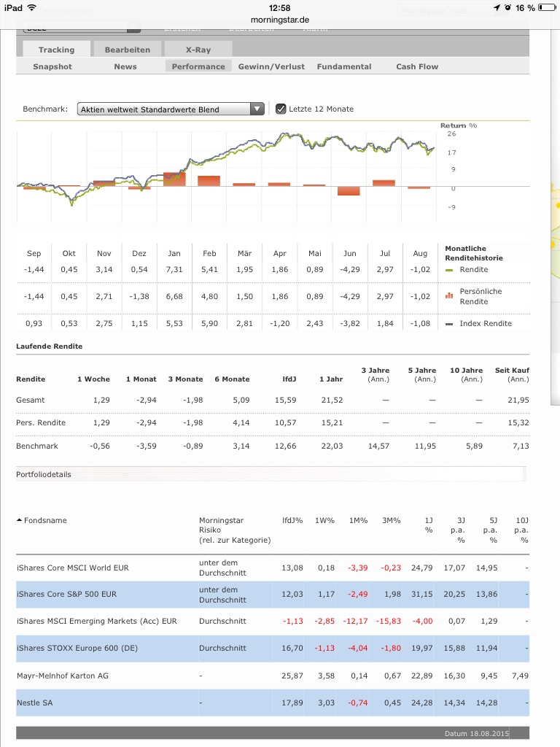Image resolution: width=560 pixels, height=747 pixels.
Task: Open the Cash Flow view
Action: coord(417,66)
